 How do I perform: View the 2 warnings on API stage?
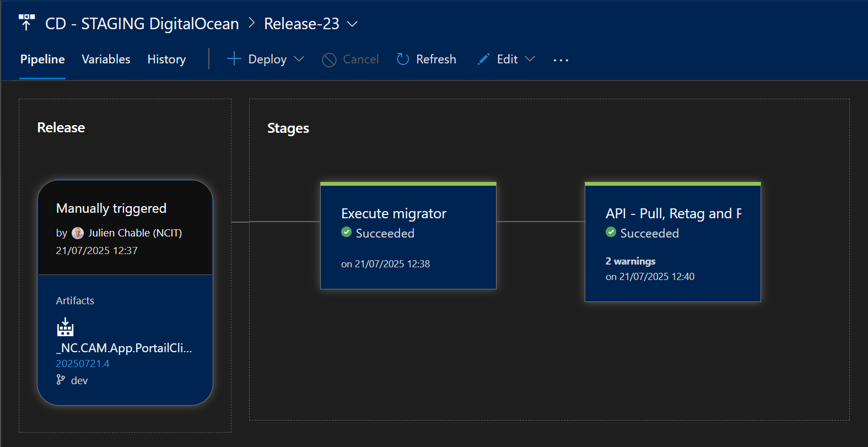coord(630,261)
